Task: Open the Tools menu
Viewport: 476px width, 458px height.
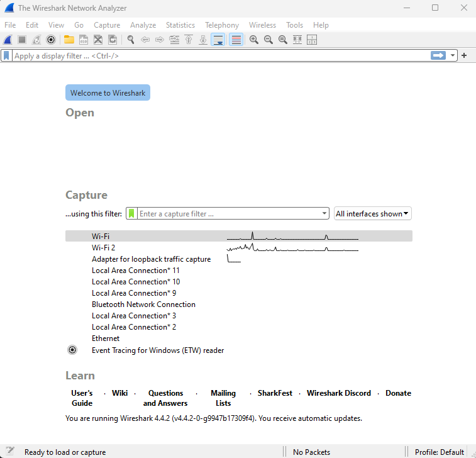Action: pos(294,25)
